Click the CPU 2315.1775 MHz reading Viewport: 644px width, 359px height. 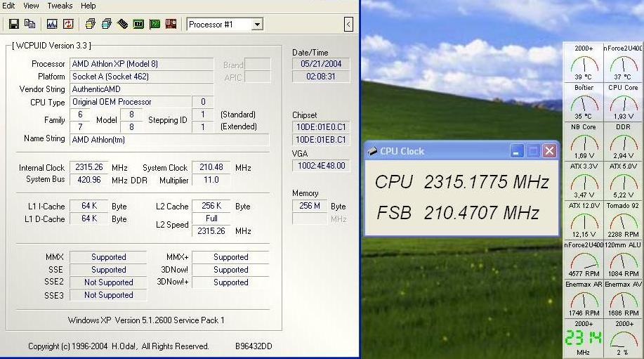pos(462,182)
